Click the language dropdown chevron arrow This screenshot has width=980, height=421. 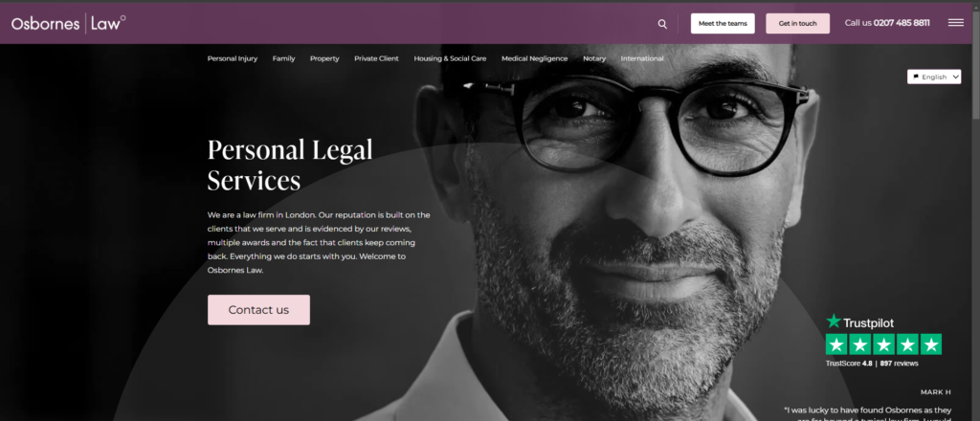pos(956,78)
